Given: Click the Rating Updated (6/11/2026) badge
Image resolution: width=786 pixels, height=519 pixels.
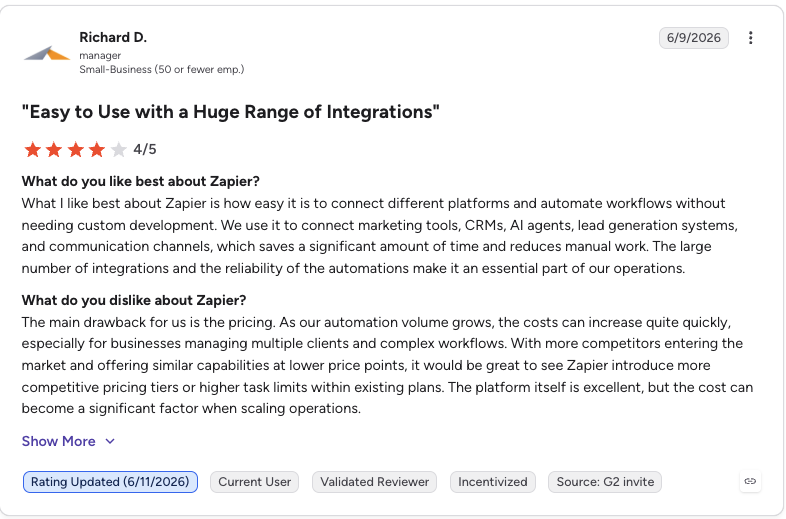Looking at the screenshot, I should click(110, 482).
